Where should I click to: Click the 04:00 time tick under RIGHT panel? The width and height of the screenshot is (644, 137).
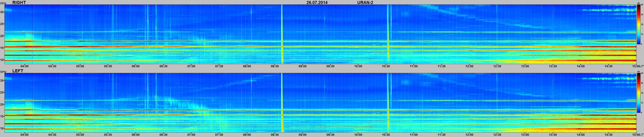(x=24, y=66)
